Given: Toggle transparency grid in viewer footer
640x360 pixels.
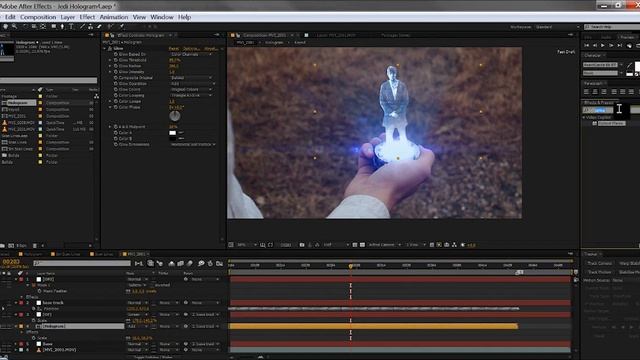Looking at the screenshot, I should (362, 245).
